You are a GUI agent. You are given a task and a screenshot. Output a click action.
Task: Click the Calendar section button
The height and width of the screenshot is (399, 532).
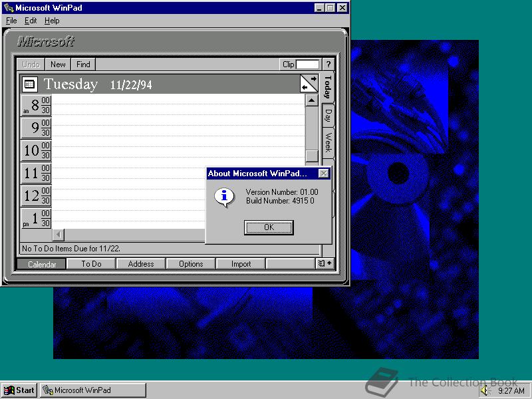42,264
